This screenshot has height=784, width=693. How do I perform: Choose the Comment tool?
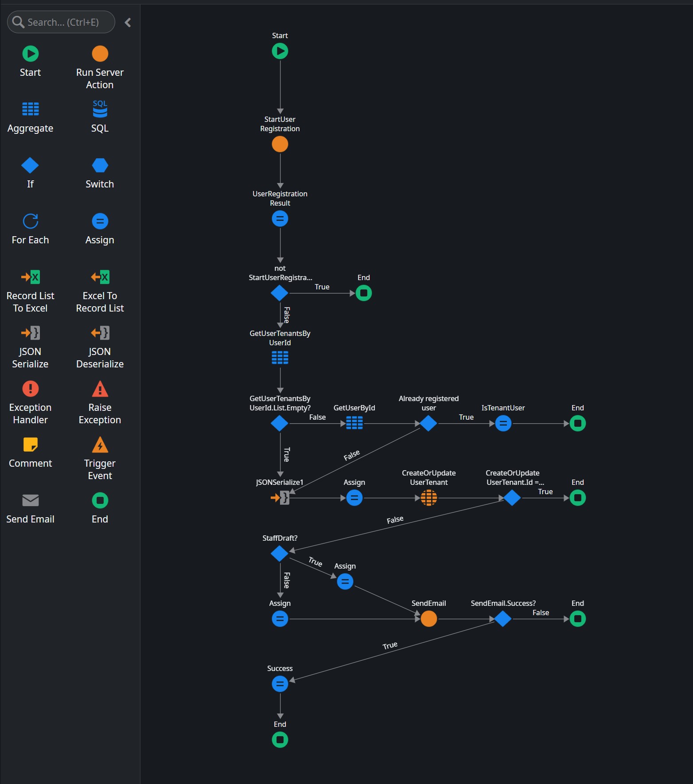pyautogui.click(x=30, y=452)
